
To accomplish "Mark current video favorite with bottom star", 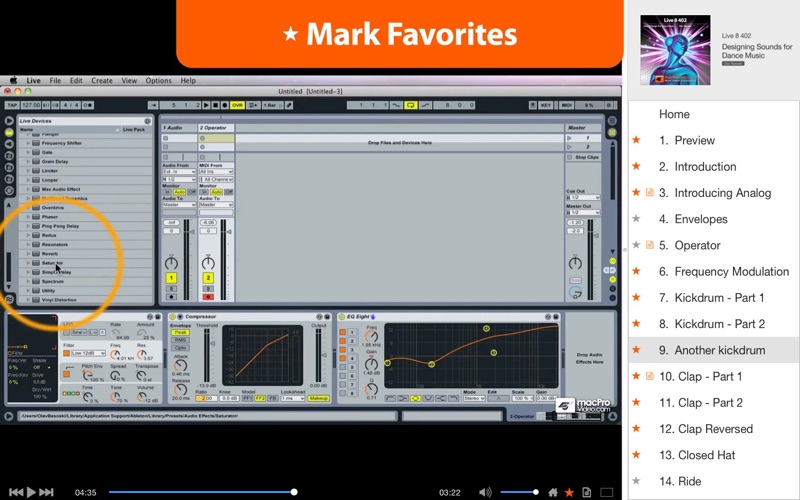I will [x=569, y=492].
